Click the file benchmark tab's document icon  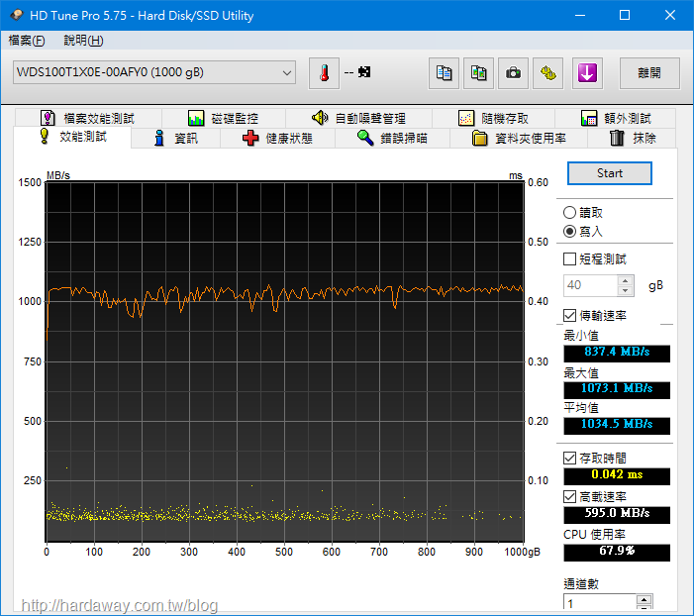(x=48, y=118)
